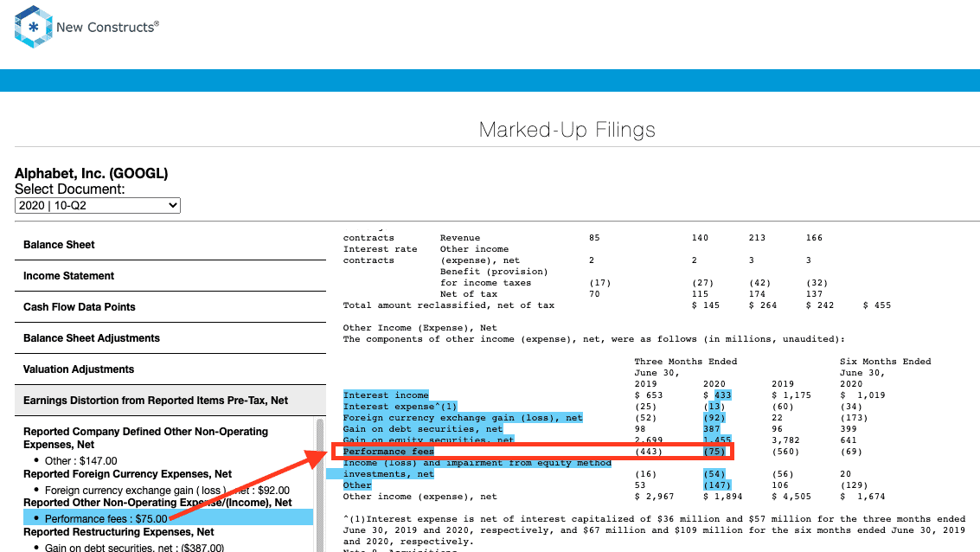Click the highlighted (92) foreign currency value
The image size is (980, 552).
pyautogui.click(x=714, y=418)
